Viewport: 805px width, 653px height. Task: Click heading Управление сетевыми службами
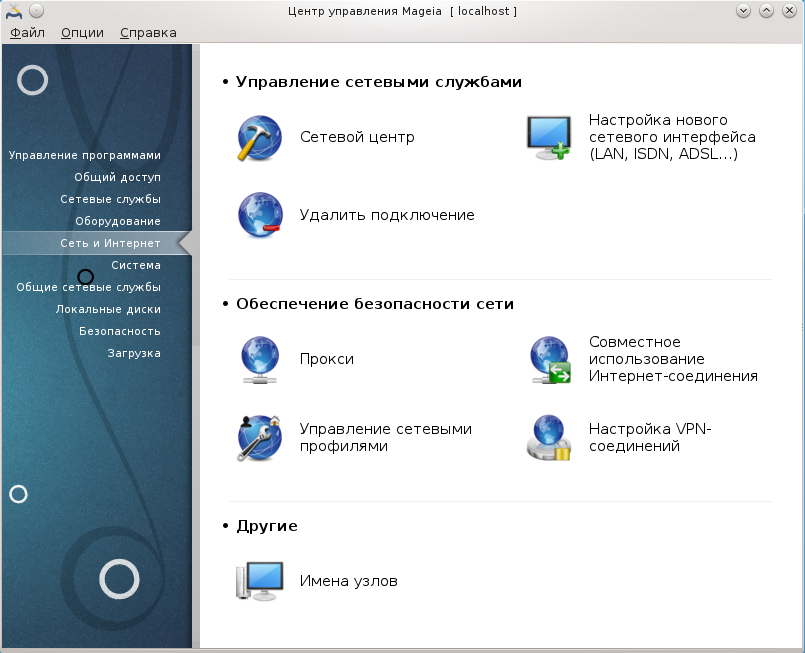[x=378, y=82]
